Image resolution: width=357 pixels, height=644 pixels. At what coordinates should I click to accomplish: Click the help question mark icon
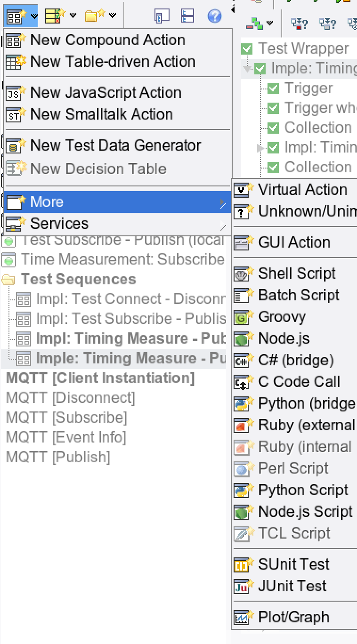[x=214, y=16]
